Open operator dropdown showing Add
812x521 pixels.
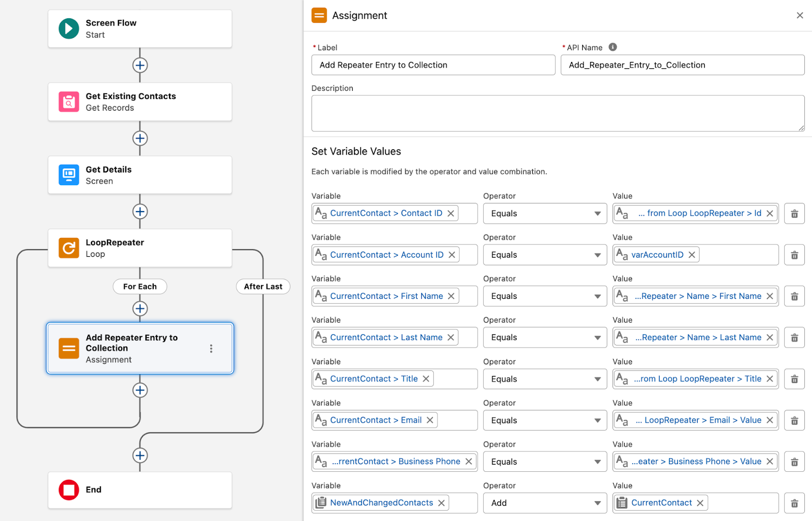tap(545, 503)
